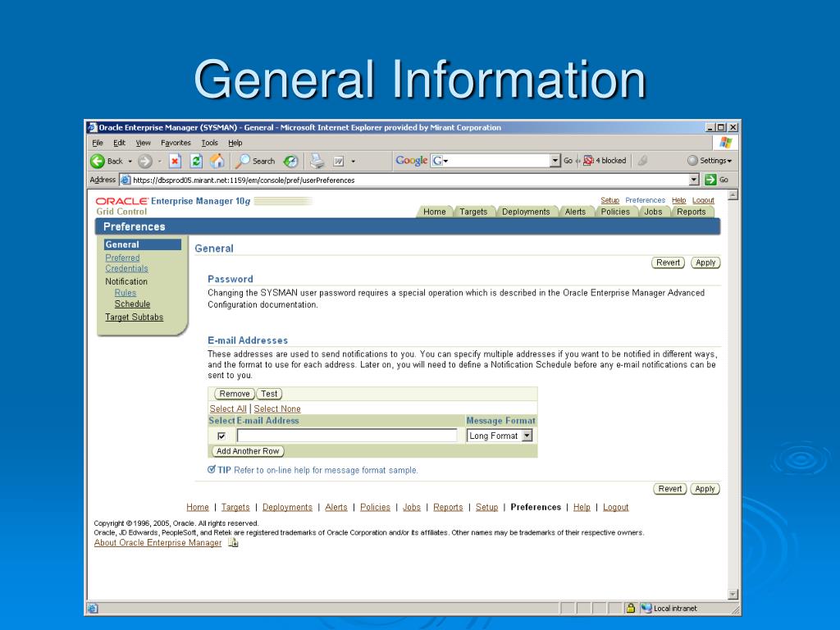Open the Favorites menu
Image resolution: width=840 pixels, height=630 pixels.
point(176,143)
